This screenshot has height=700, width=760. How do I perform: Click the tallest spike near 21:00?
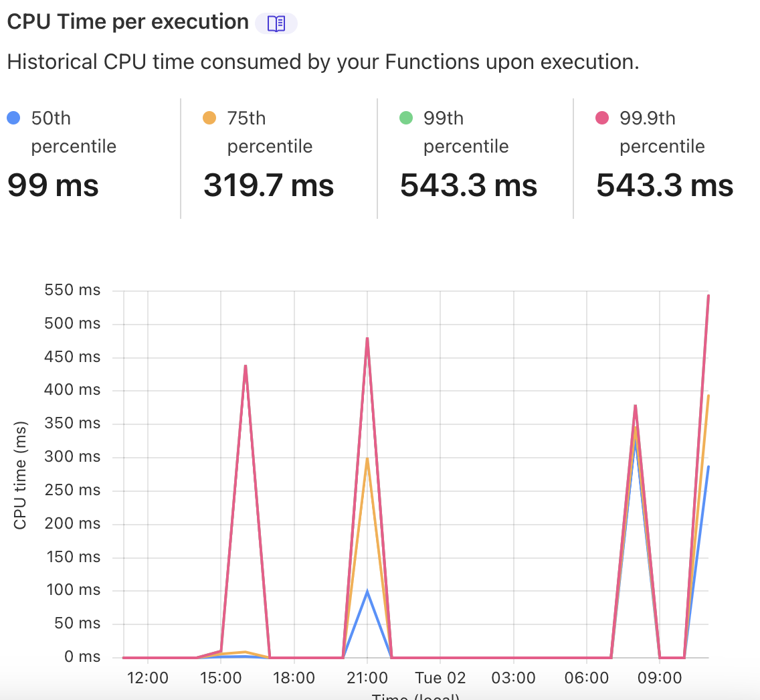(367, 339)
